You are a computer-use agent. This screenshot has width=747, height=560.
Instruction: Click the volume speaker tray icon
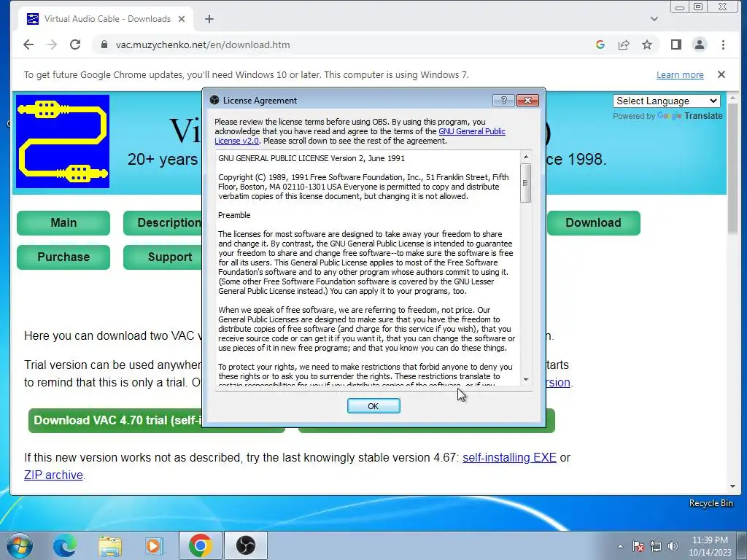(x=673, y=546)
